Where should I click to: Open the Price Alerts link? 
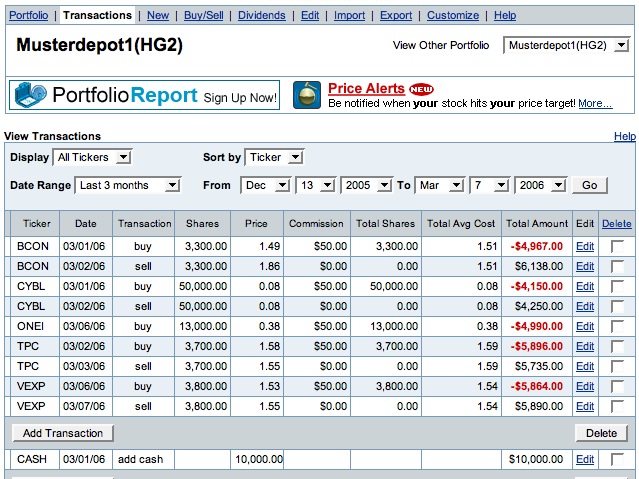(366, 88)
